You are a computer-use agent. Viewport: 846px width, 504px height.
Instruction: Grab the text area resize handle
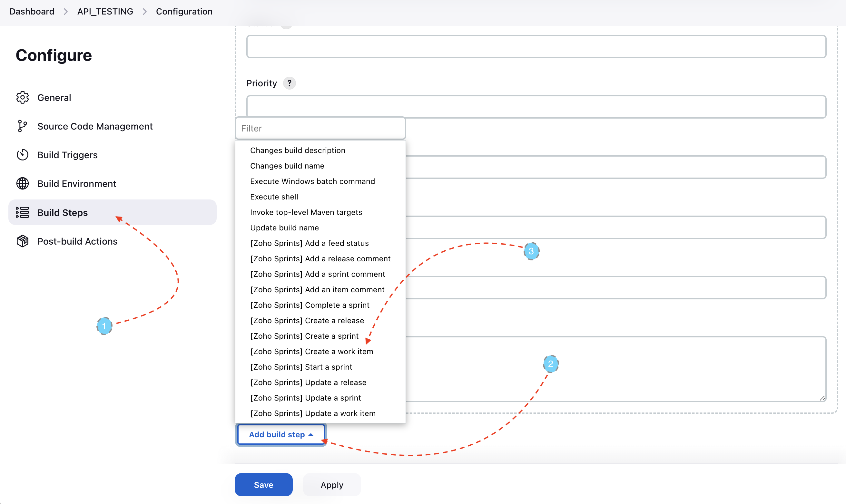coord(822,398)
